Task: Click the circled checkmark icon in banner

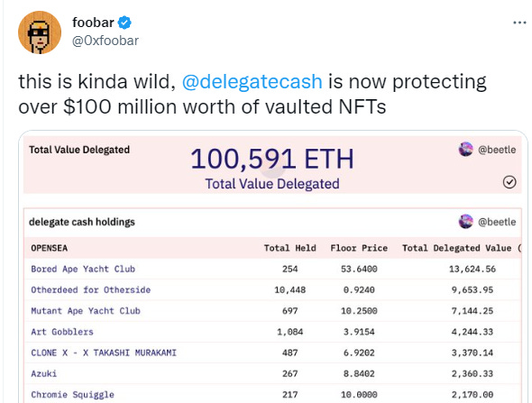Action: pyautogui.click(x=509, y=182)
